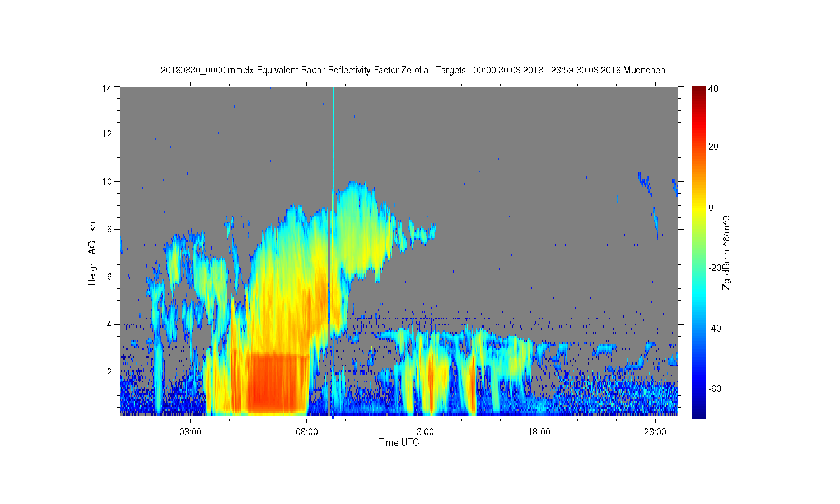Click the height tick label '4'

click(x=110, y=324)
